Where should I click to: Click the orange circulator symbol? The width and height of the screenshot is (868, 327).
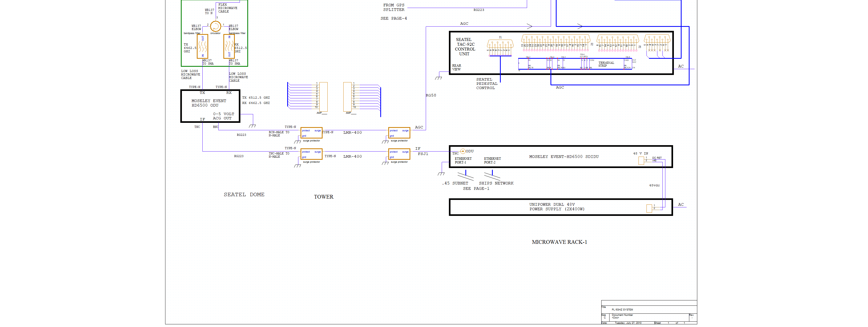tap(215, 26)
